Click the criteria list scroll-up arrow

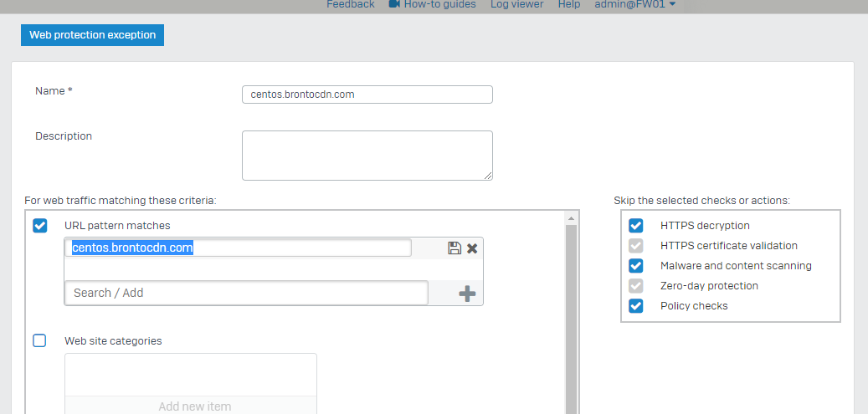coord(571,218)
